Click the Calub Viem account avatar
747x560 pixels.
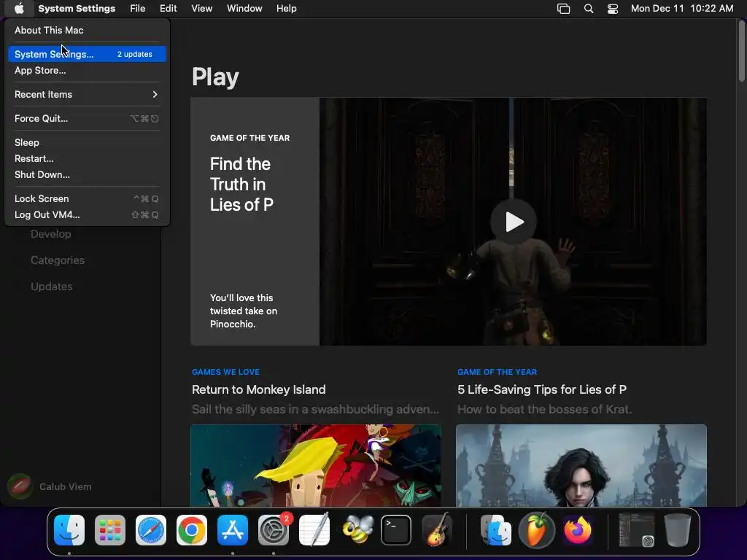(20, 486)
